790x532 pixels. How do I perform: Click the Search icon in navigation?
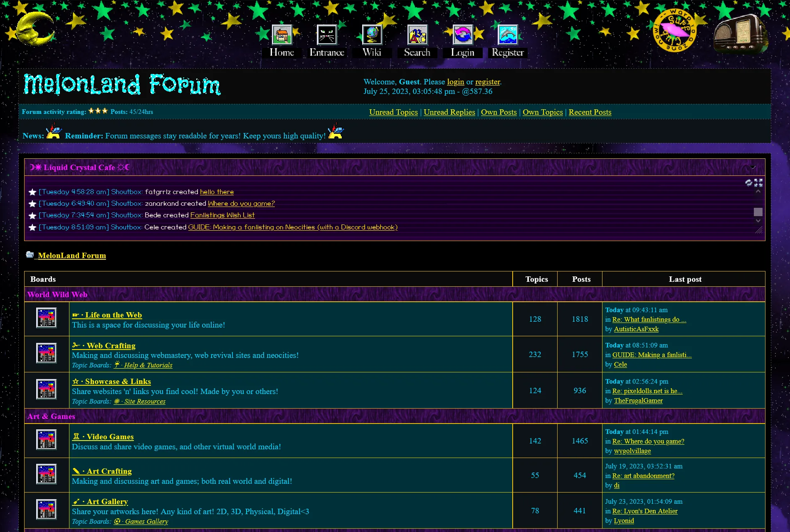tap(417, 35)
